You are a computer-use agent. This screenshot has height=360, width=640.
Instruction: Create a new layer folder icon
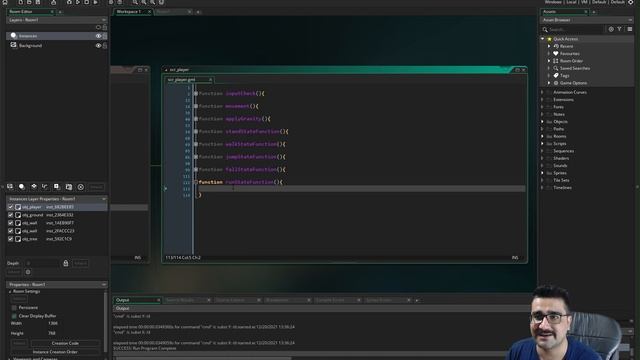pos(69,187)
